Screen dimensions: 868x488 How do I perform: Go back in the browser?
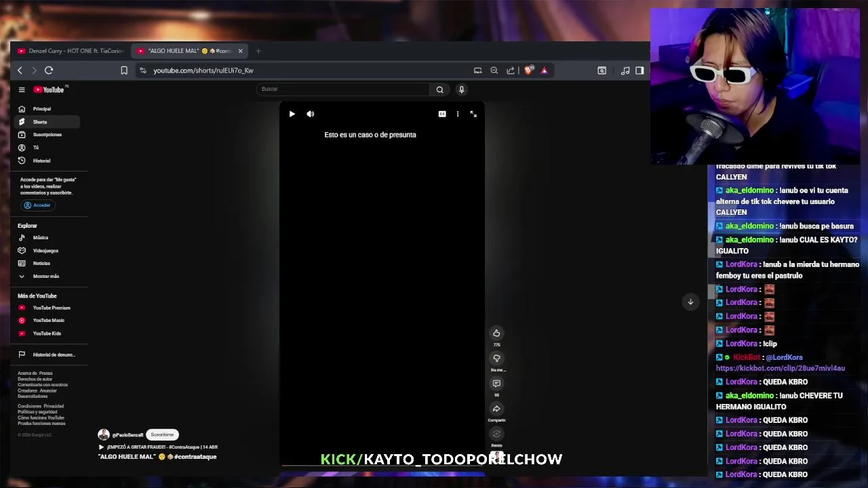coord(20,70)
